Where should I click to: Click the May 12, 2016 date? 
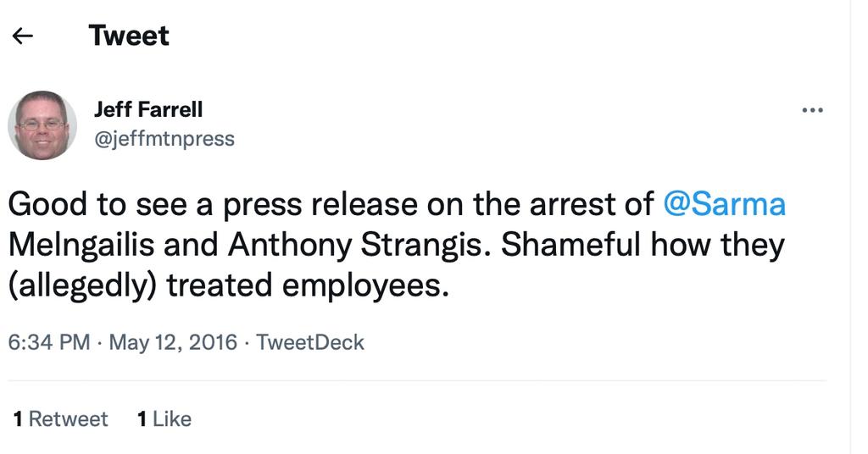click(x=173, y=342)
